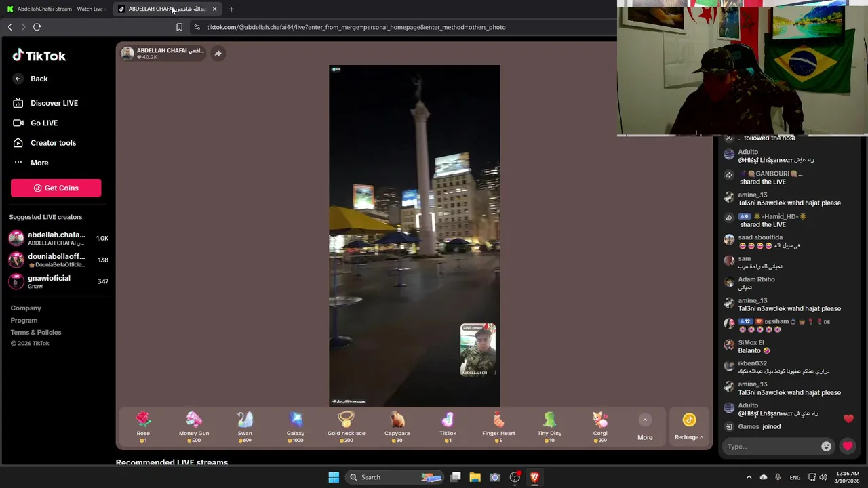Click ikben032 username in chat
The image size is (868, 488).
(x=753, y=364)
